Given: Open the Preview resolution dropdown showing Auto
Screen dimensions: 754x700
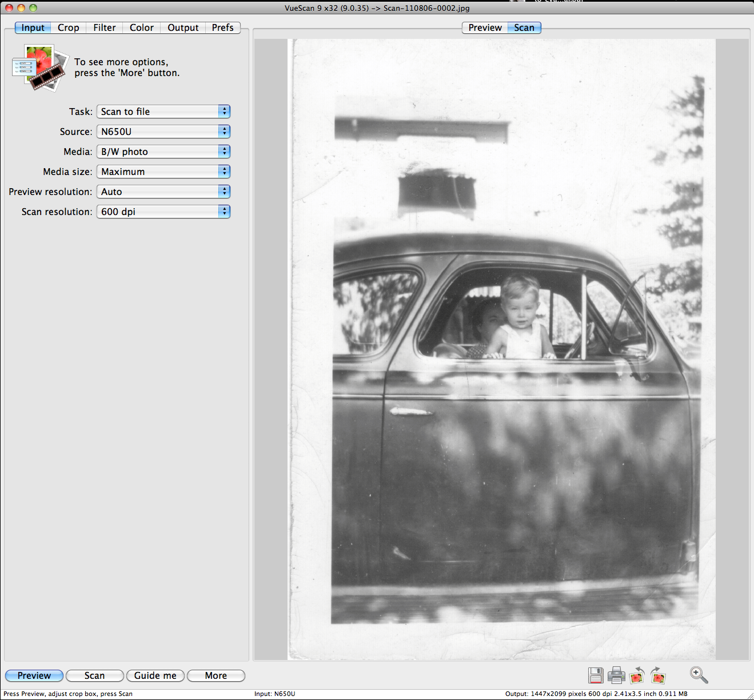Looking at the screenshot, I should [x=163, y=192].
